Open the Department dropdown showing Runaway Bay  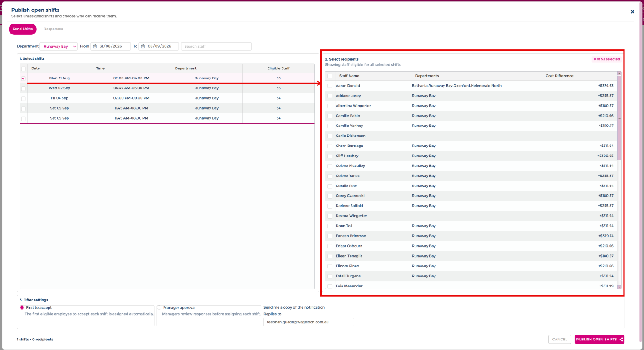(x=59, y=46)
